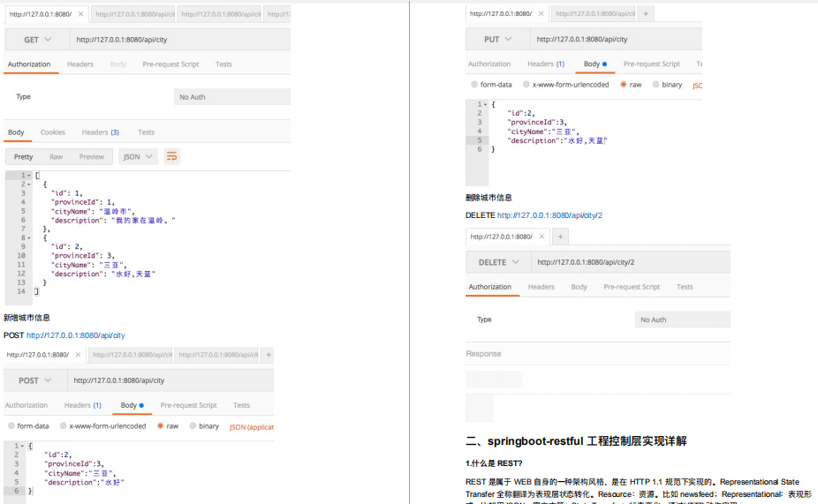
Task: Open the JSON (applicat content type dropdown in POST panel
Action: click(252, 427)
